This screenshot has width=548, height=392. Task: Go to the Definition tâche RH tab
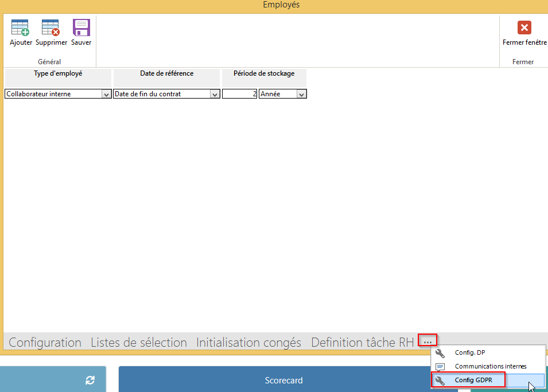[362, 343]
